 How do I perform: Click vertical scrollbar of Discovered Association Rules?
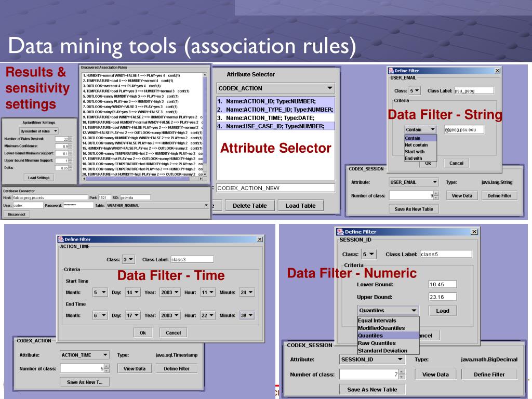coord(205,124)
